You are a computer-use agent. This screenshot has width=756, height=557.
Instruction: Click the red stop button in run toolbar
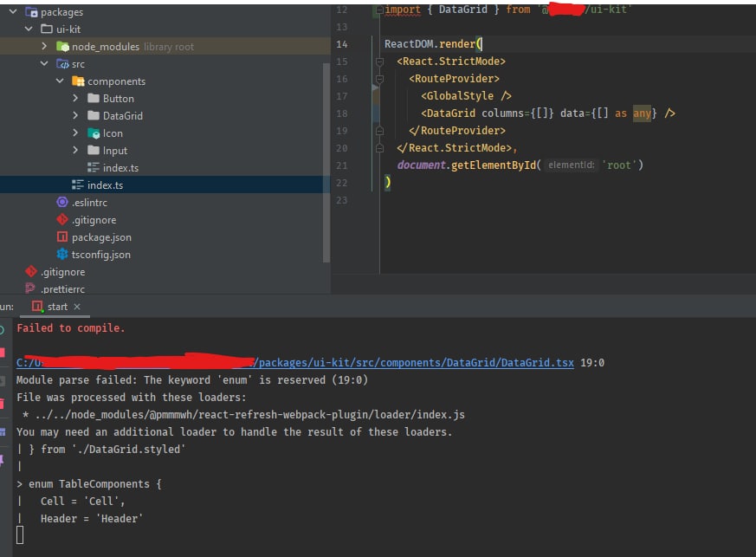(2, 353)
